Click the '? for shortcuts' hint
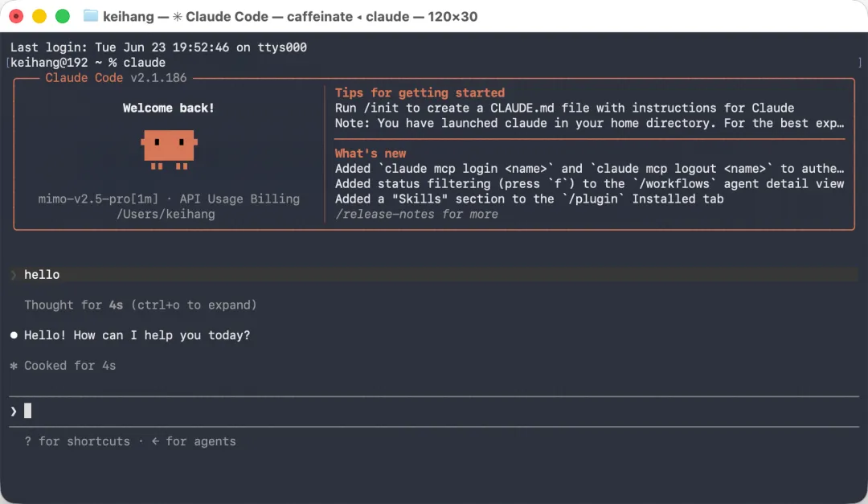Image resolution: width=868 pixels, height=504 pixels. pos(77,441)
